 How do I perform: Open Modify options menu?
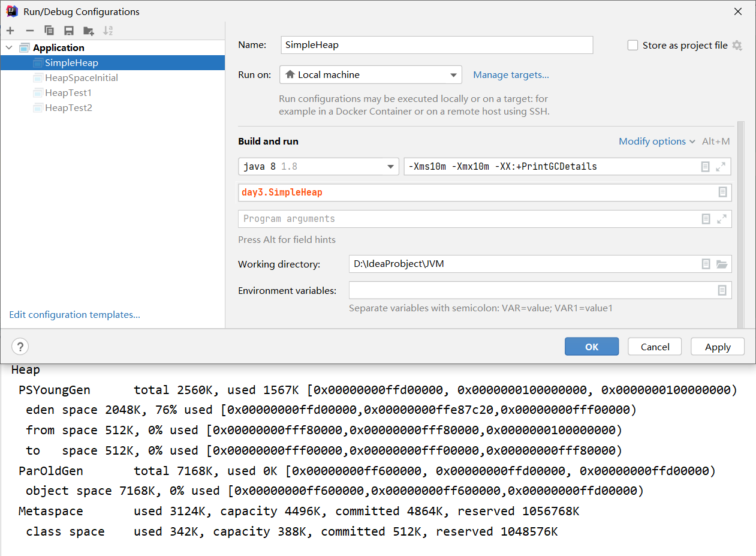tap(657, 142)
